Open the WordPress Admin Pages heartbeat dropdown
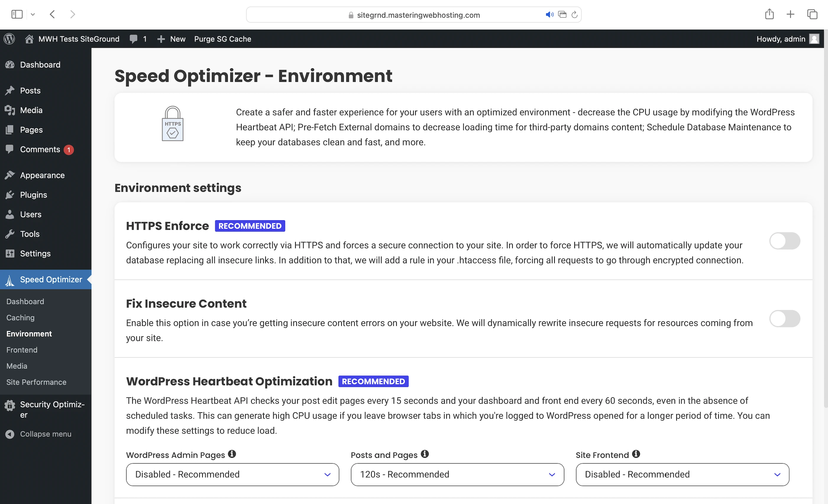828x504 pixels. click(232, 474)
